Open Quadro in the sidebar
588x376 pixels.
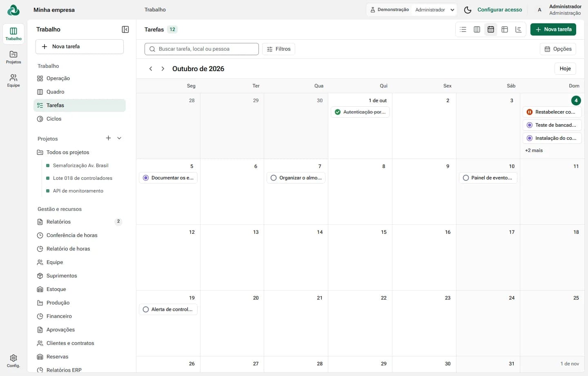click(80, 92)
